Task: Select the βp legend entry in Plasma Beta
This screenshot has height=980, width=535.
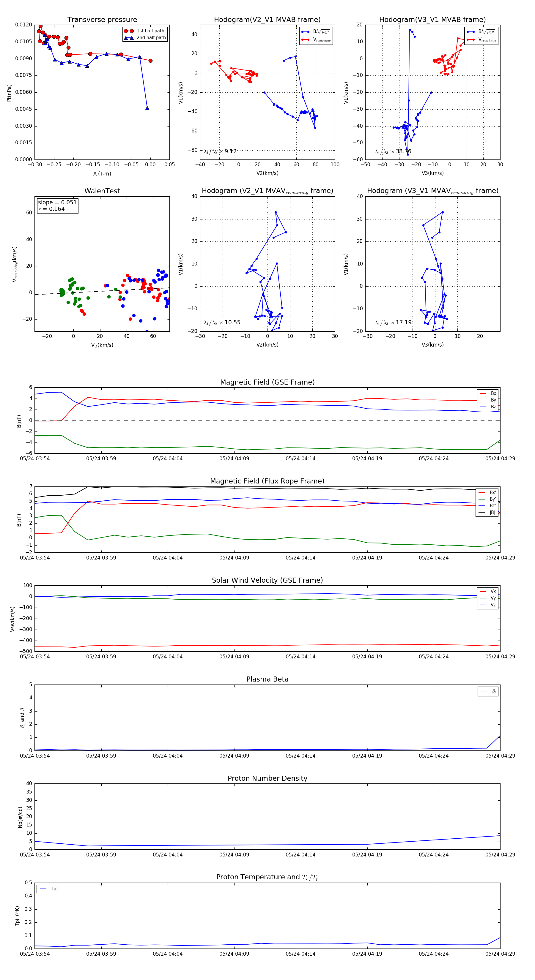Action: 488,691
